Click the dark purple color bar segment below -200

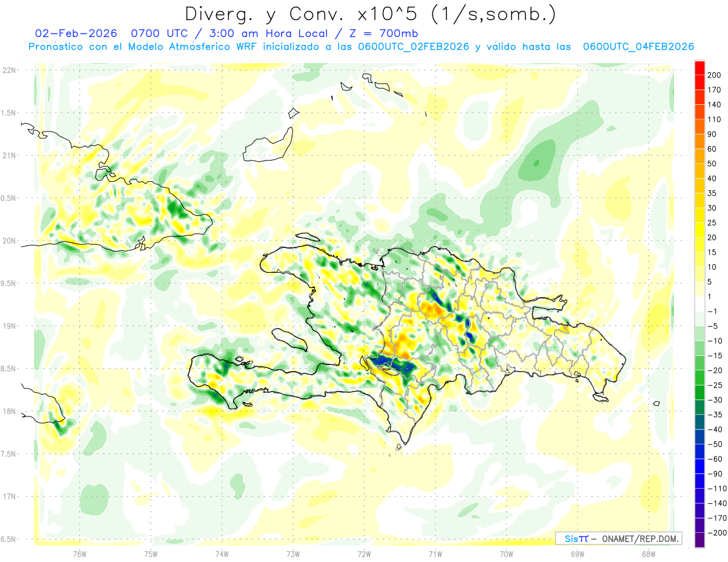tap(699, 540)
